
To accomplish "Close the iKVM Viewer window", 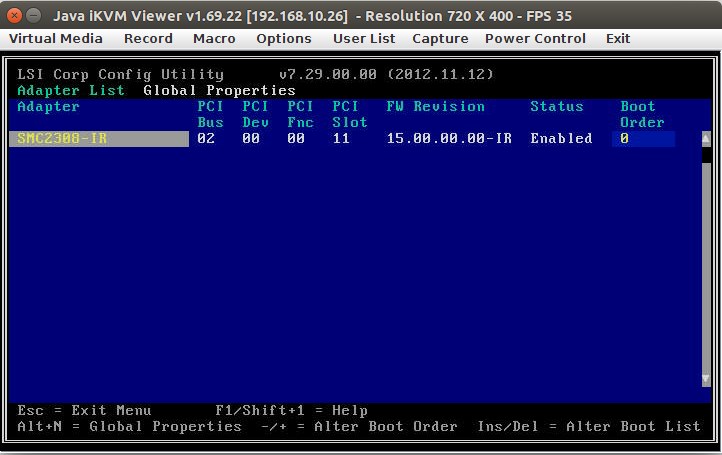I will pos(15,16).
